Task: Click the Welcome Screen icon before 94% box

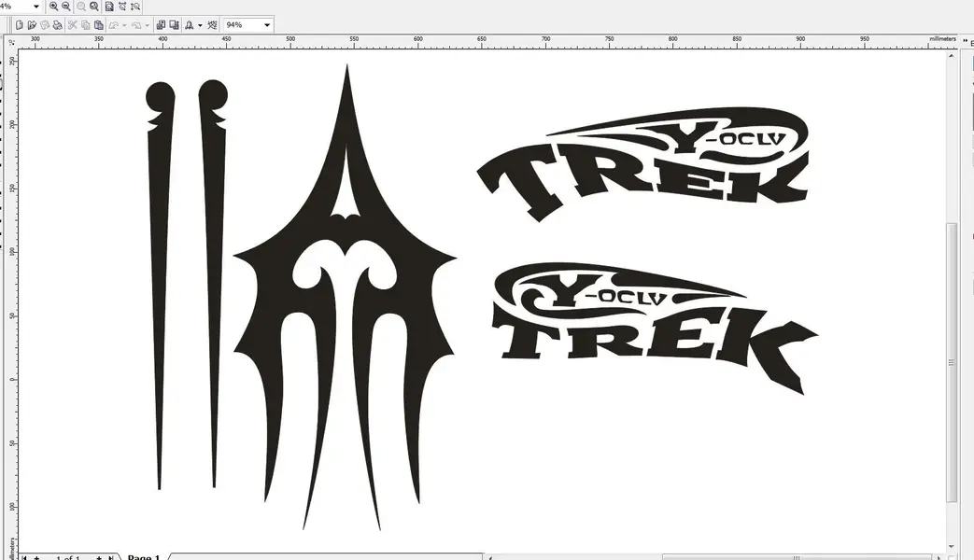Action: click(x=212, y=25)
